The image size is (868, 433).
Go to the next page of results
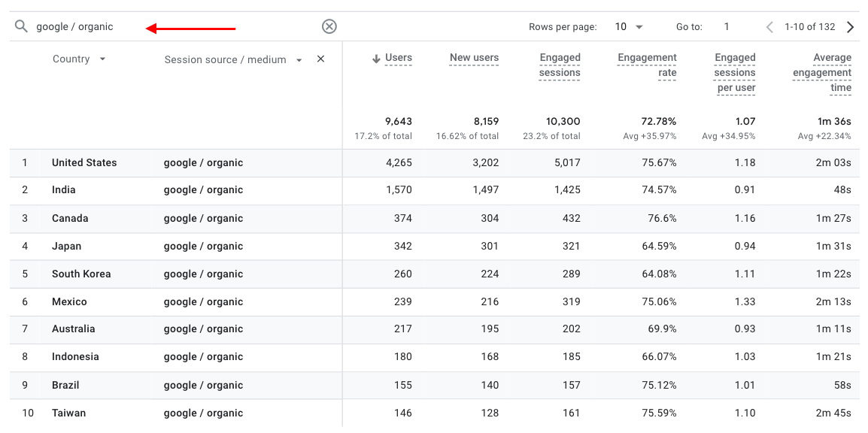[851, 27]
